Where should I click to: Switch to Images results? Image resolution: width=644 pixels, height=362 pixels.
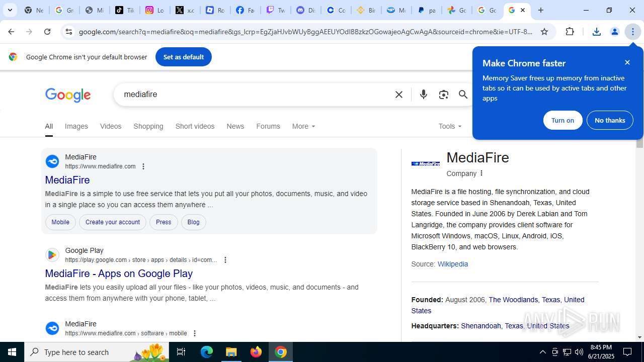[x=76, y=126]
